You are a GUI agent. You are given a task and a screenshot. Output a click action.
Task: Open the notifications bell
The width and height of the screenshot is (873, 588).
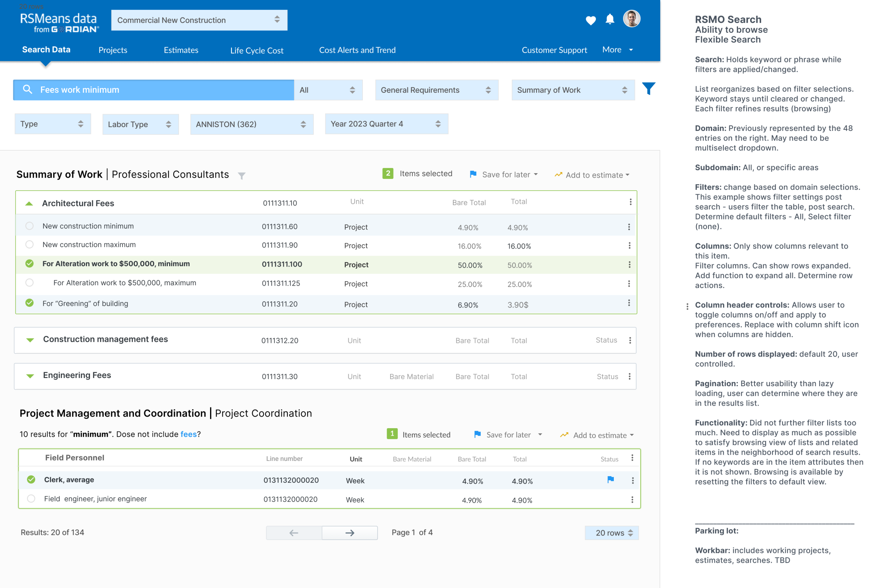pyautogui.click(x=610, y=19)
